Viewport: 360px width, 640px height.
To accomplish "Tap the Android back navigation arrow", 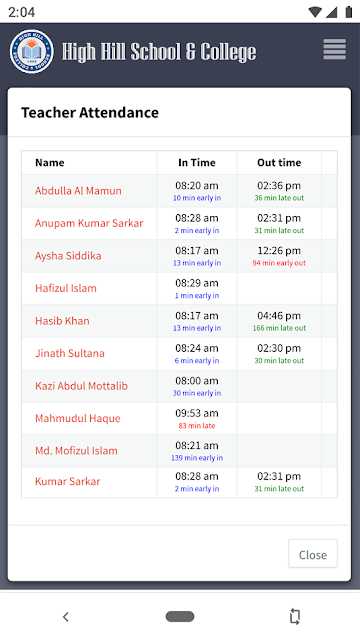I will 65,616.
